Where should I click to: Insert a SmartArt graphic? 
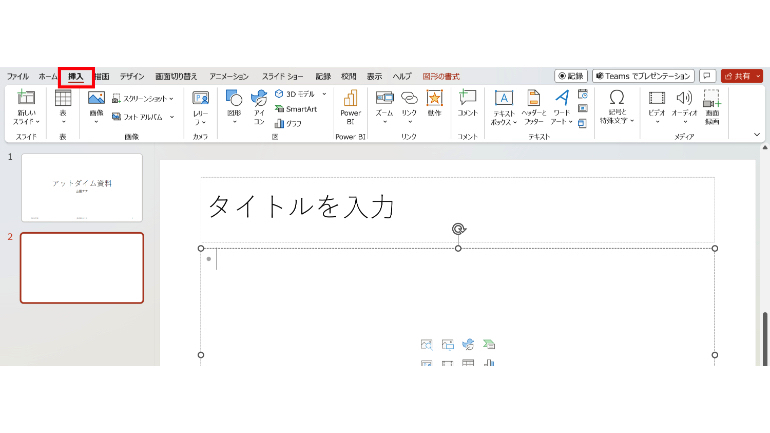[296, 109]
